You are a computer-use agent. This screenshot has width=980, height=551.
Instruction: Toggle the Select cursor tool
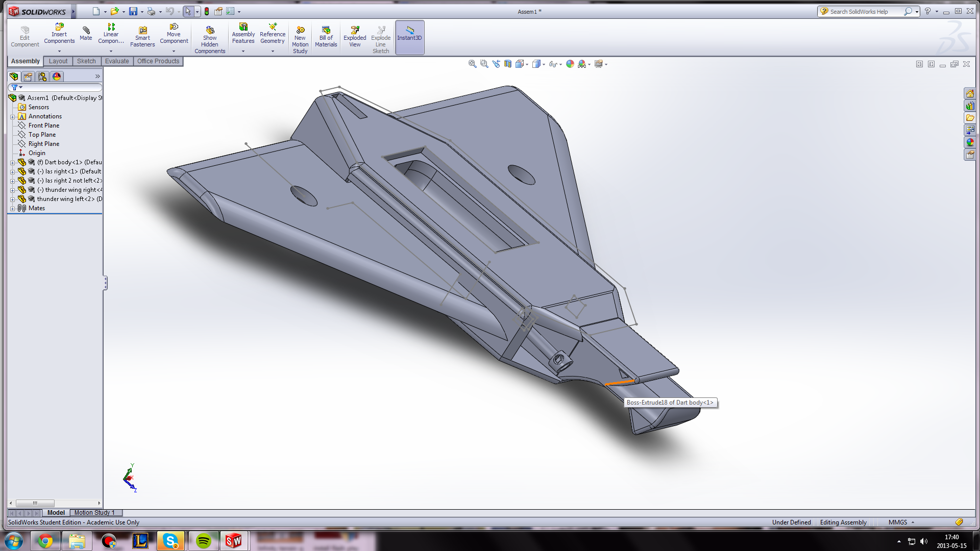(x=188, y=11)
